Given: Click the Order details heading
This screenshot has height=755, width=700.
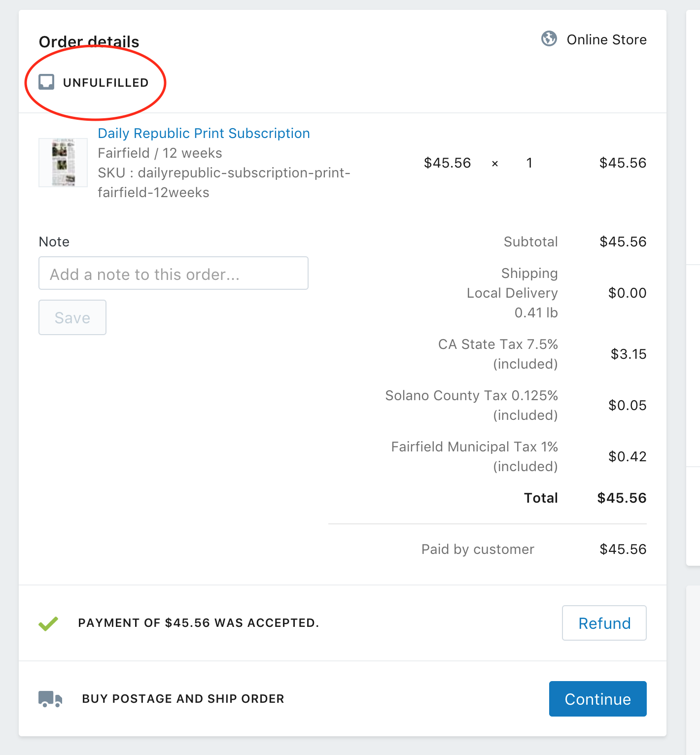Looking at the screenshot, I should pyautogui.click(x=89, y=42).
